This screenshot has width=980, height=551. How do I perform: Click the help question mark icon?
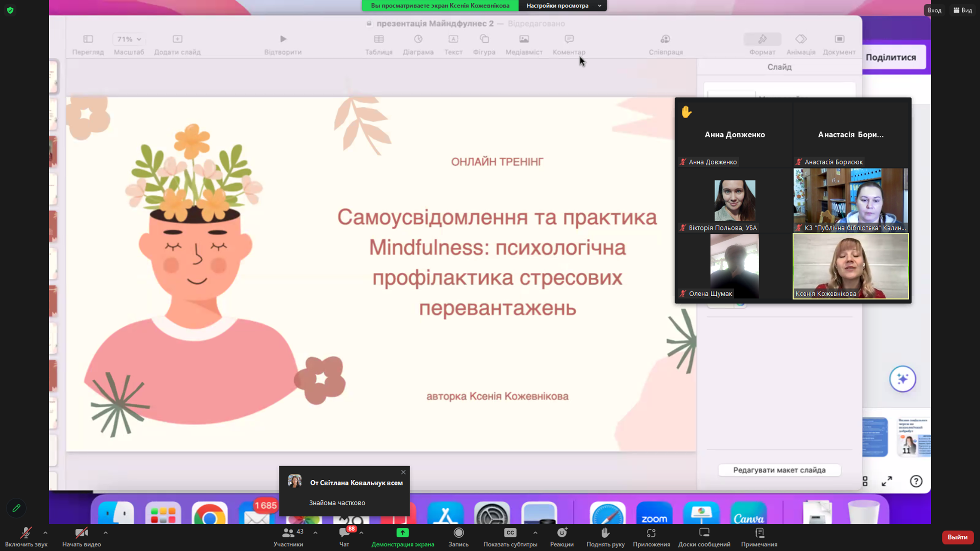pyautogui.click(x=916, y=481)
